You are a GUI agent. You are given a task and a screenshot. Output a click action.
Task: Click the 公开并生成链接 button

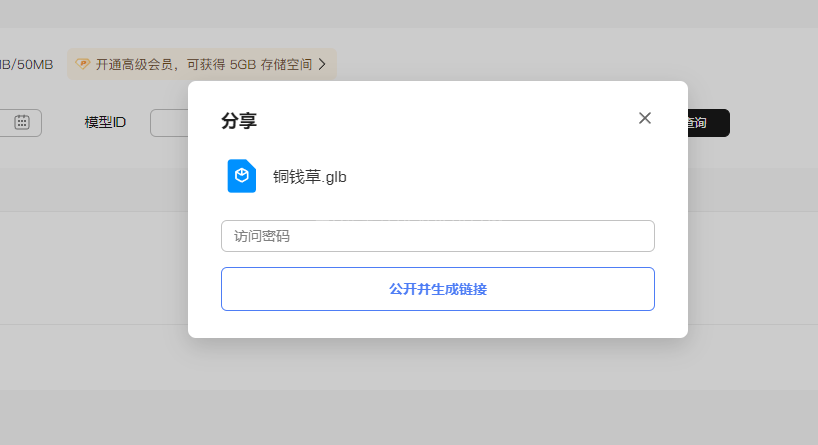(x=437, y=289)
